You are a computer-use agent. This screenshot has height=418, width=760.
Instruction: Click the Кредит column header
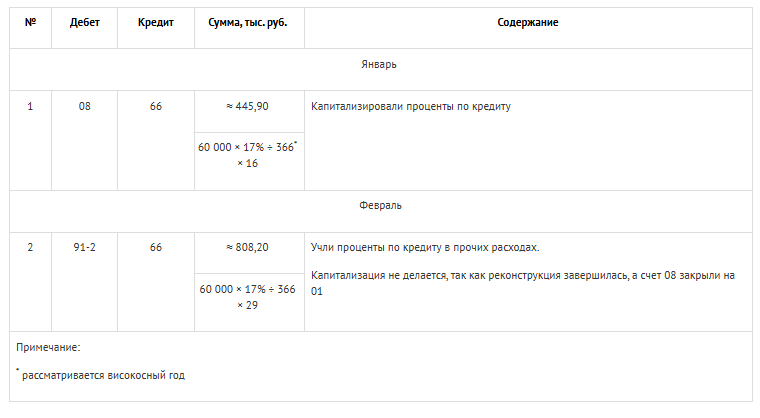tap(155, 22)
